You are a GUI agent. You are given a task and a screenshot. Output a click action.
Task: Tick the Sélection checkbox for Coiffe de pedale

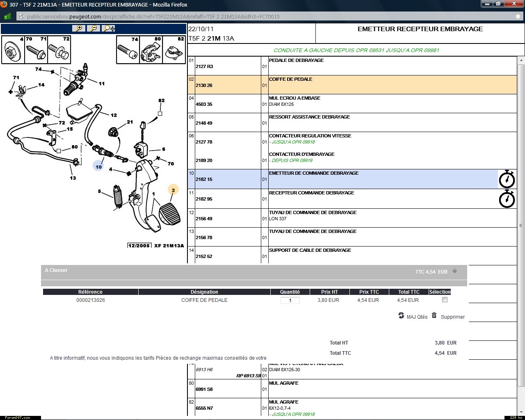click(x=445, y=300)
